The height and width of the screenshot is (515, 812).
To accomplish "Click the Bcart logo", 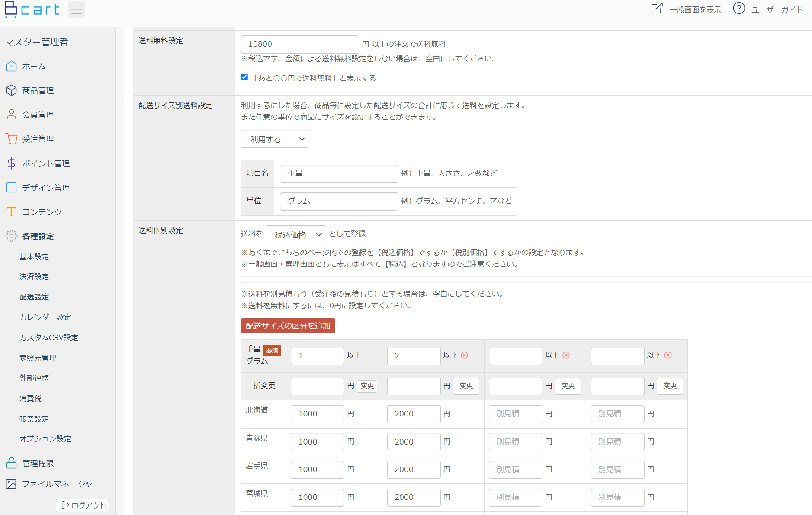I will 32,9.
